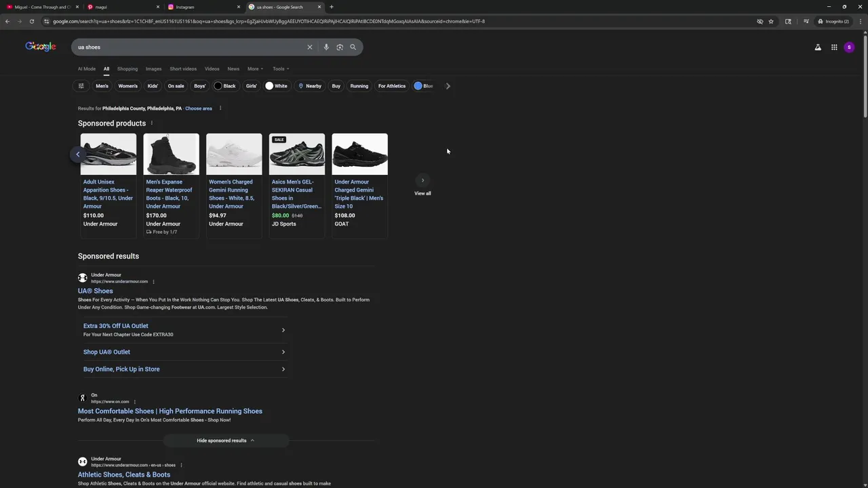Screen dimensions: 868x488
Task: Select the Black color filter chip
Action: pos(225,86)
